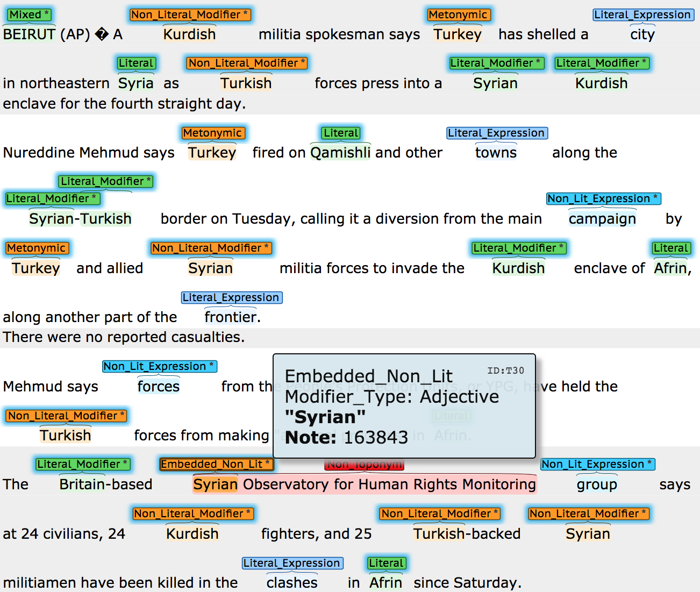
Task: Click the highlighted word "campaign"
Action: tap(602, 219)
